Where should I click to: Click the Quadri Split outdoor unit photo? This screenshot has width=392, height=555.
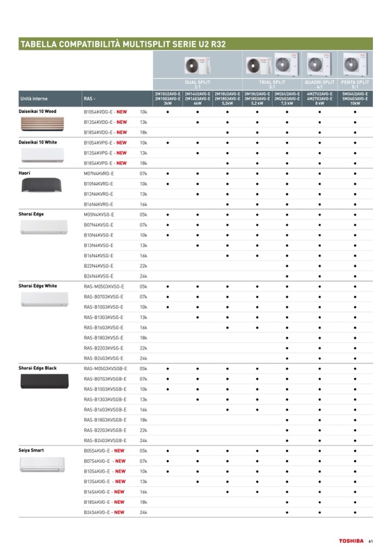pos(320,64)
